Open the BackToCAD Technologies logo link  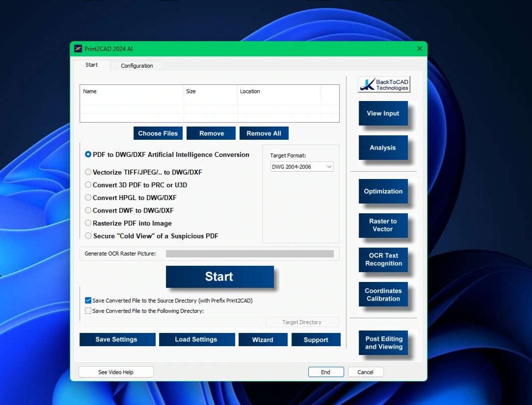[x=384, y=84]
